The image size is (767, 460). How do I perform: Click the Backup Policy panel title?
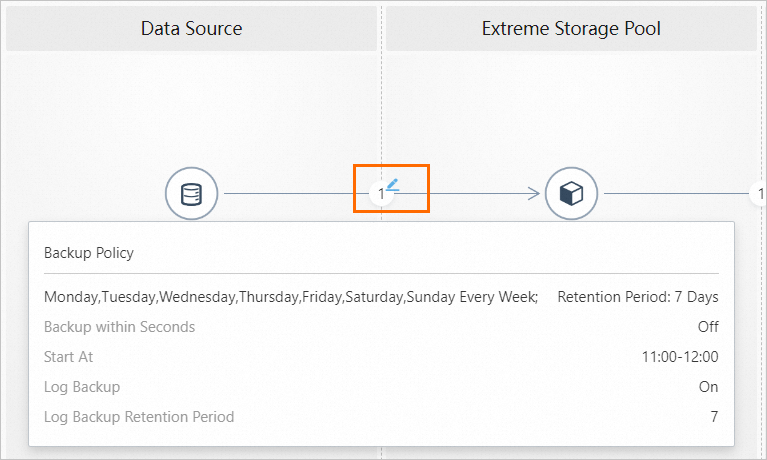[89, 253]
